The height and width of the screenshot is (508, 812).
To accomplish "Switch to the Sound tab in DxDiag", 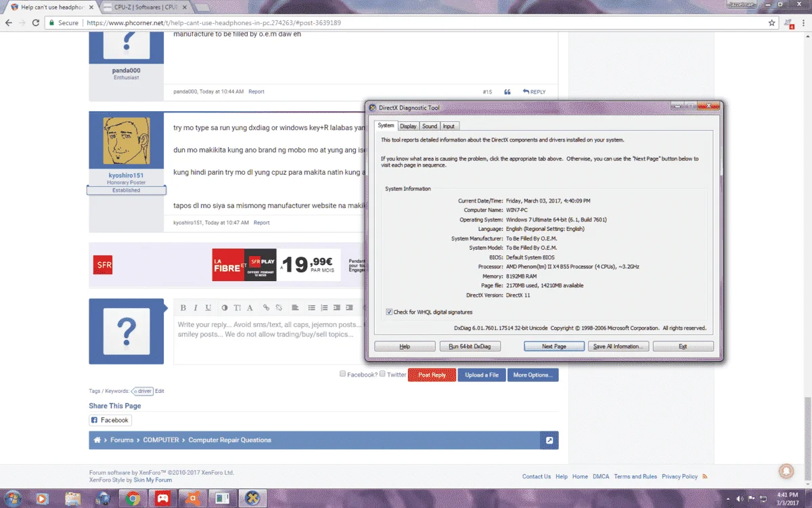I will tap(430, 126).
